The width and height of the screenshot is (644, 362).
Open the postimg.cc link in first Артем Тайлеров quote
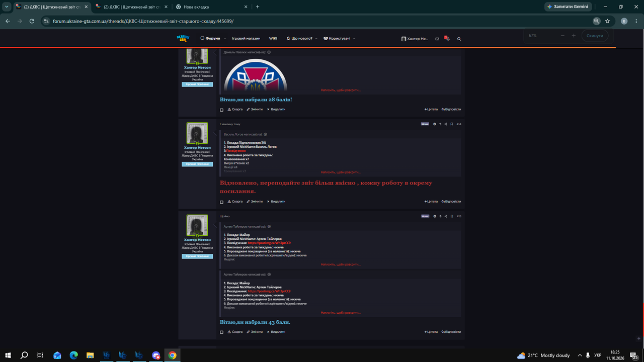click(269, 243)
